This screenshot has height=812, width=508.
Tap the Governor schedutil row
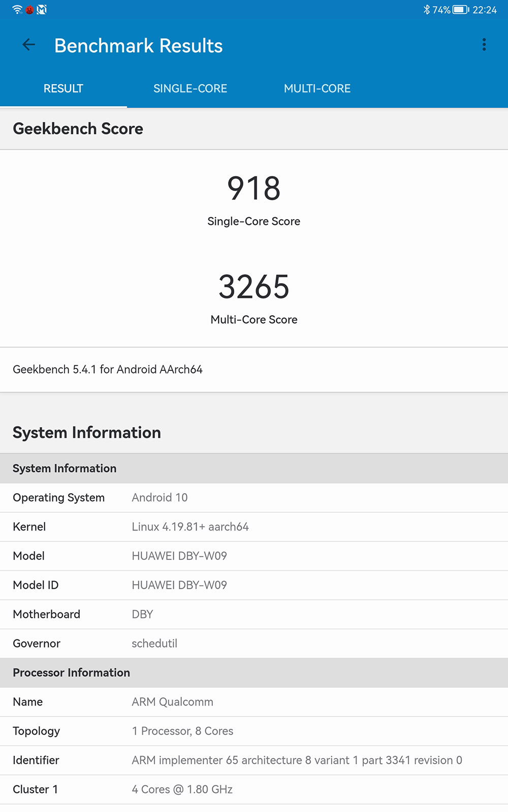pyautogui.click(x=253, y=644)
